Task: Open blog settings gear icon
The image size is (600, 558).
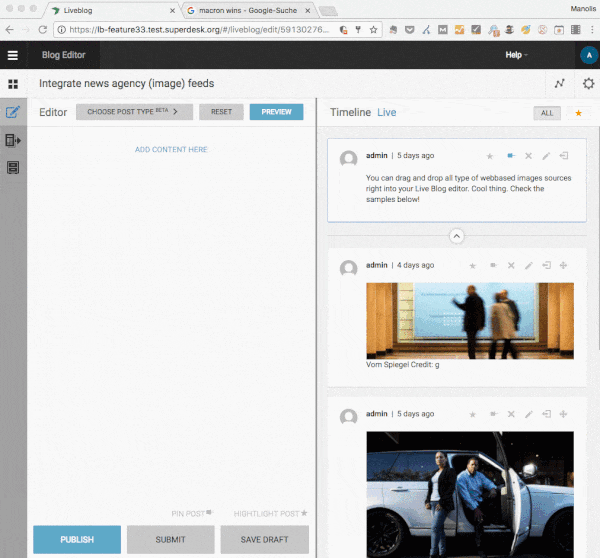Action: 589,83
